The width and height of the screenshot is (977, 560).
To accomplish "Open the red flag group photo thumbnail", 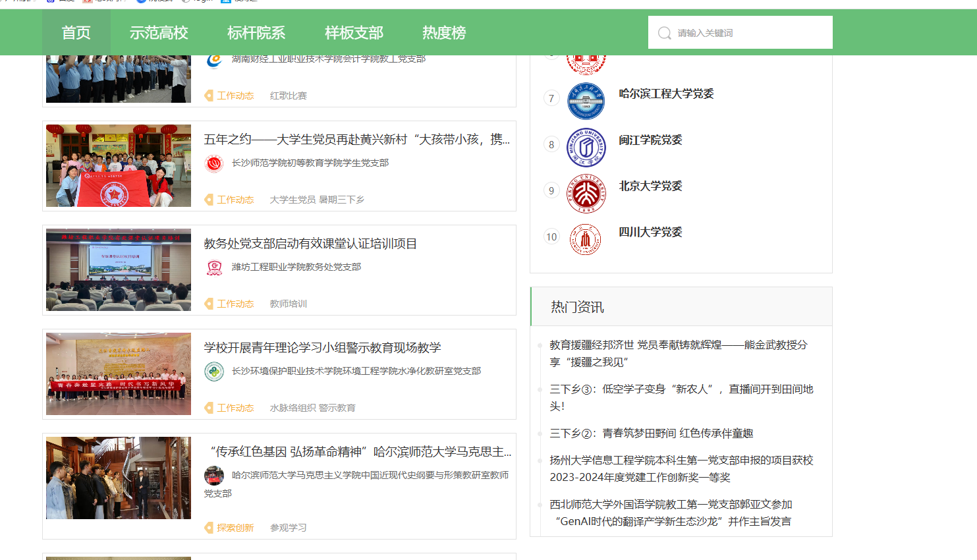I will [119, 166].
